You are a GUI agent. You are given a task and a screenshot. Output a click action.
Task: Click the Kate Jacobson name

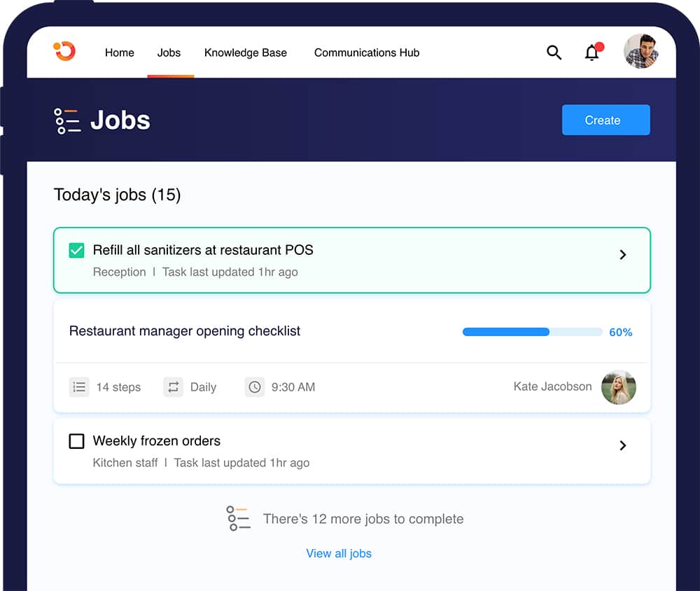click(x=553, y=387)
